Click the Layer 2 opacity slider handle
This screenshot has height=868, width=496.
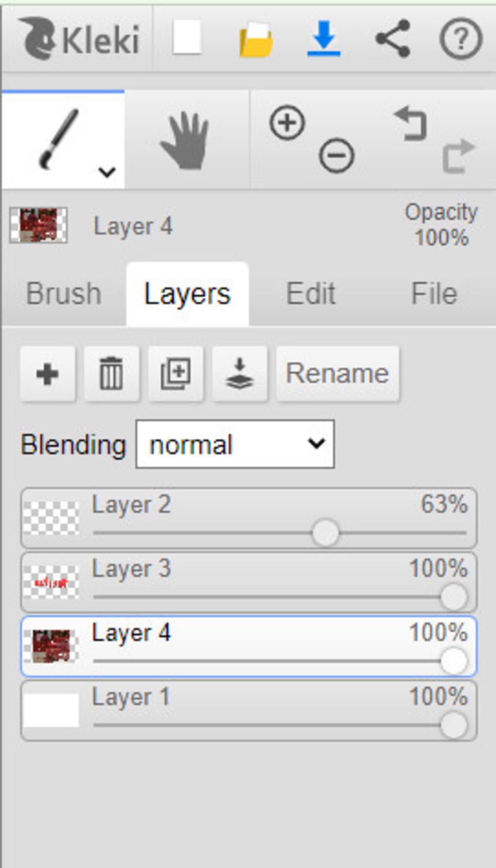click(x=325, y=533)
